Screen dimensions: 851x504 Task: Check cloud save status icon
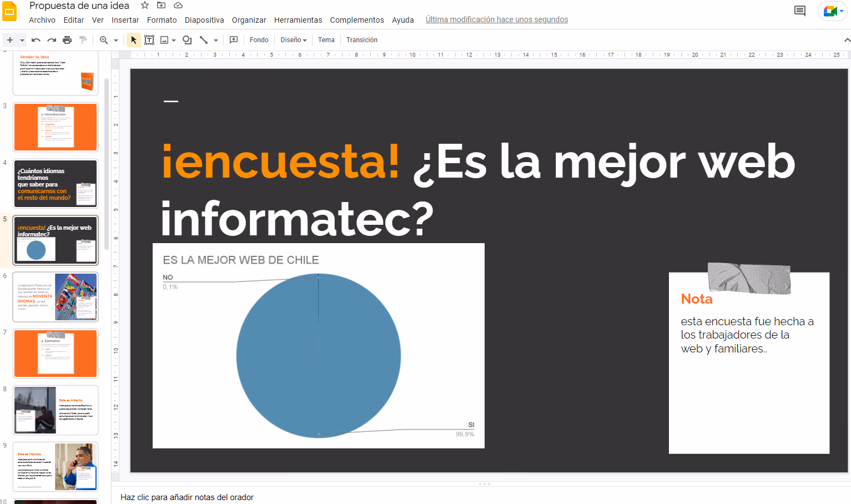point(178,6)
